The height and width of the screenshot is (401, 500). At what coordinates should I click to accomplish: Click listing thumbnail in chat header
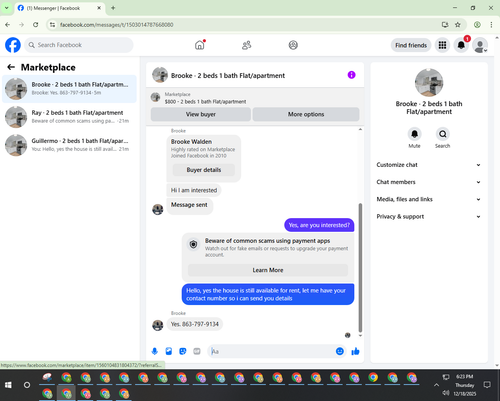160,75
